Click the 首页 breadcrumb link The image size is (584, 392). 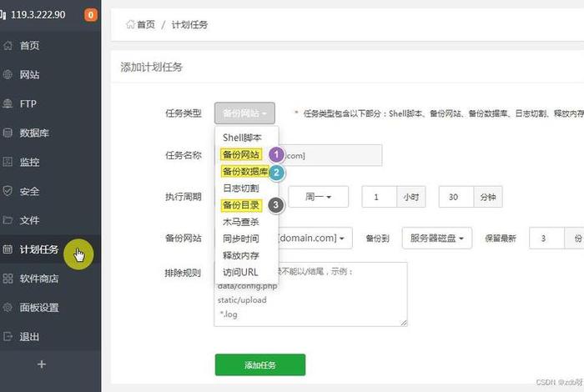click(x=146, y=24)
